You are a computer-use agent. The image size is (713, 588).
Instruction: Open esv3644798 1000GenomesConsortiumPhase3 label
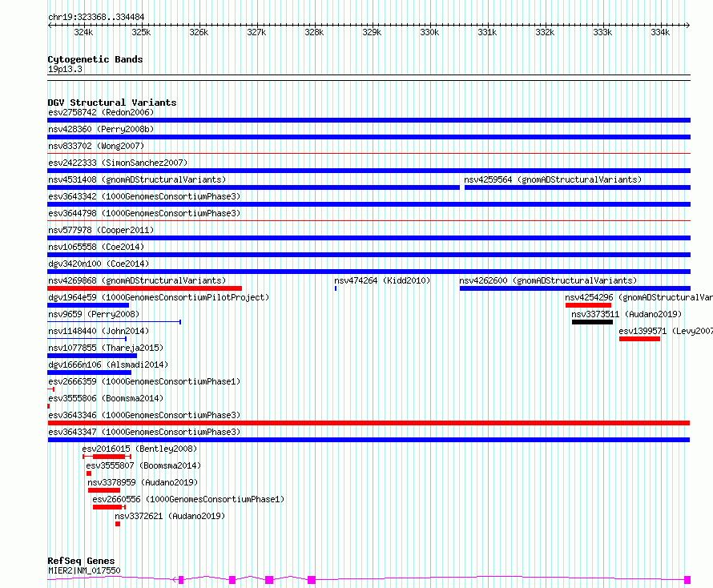(144, 213)
